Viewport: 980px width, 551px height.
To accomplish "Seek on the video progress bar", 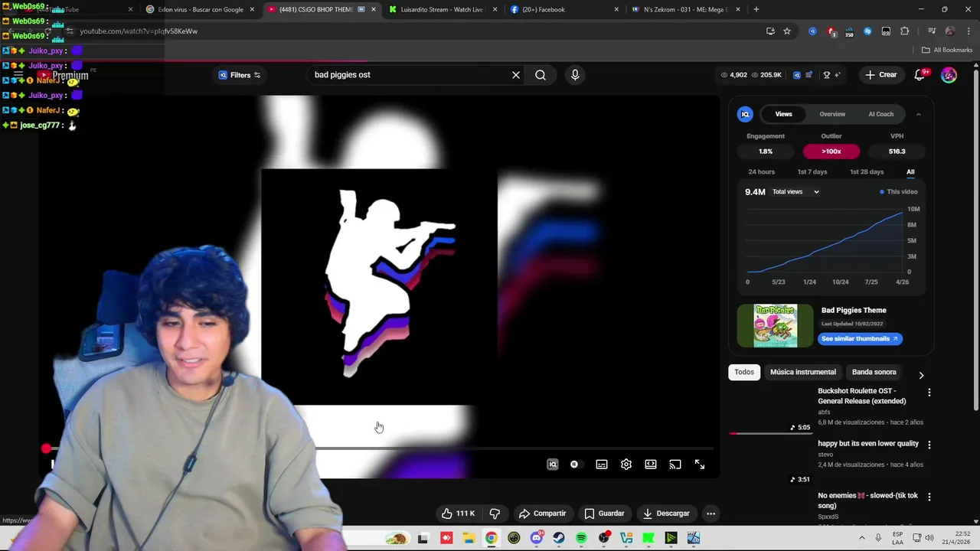I will click(379, 448).
